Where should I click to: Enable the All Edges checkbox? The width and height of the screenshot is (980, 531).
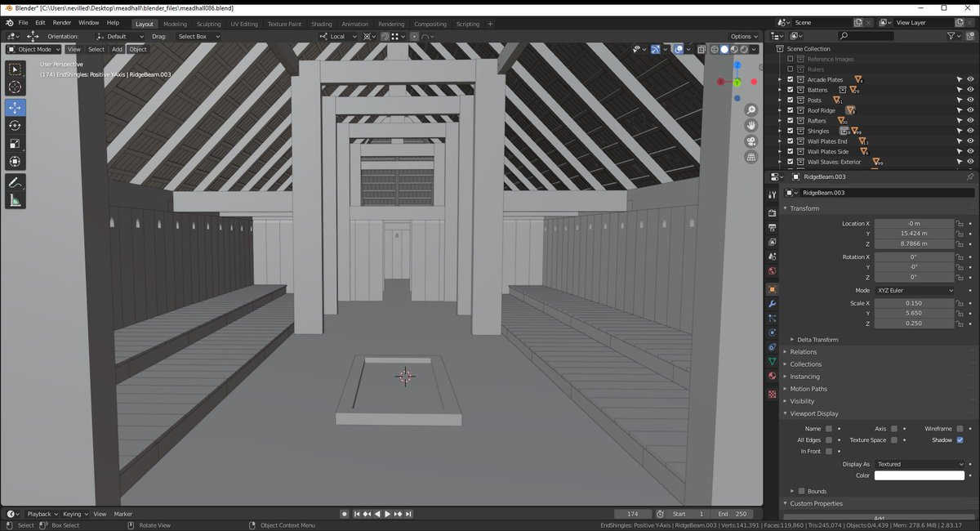click(x=829, y=440)
